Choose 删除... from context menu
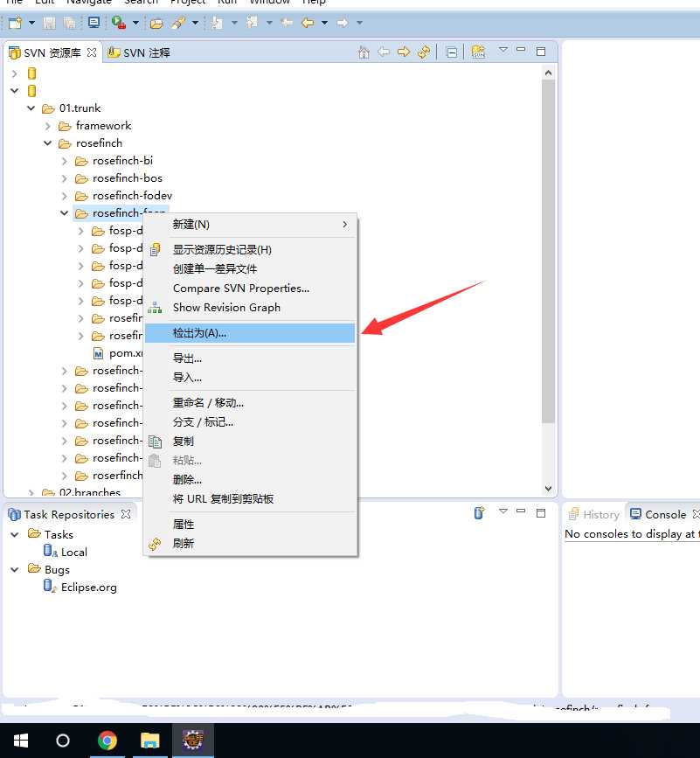The width and height of the screenshot is (700, 758). pos(250,480)
